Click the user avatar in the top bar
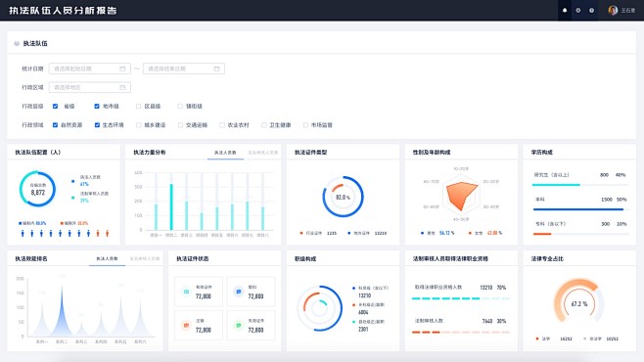The width and height of the screenshot is (644, 362). 613,10
